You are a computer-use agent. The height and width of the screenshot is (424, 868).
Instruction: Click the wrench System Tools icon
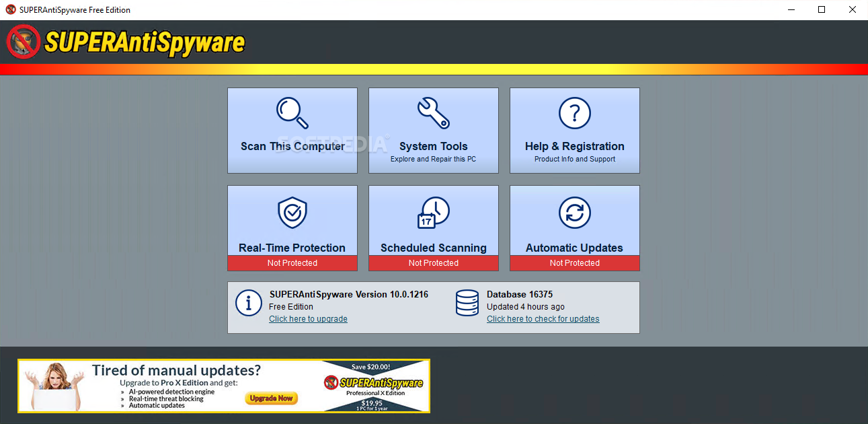(434, 113)
